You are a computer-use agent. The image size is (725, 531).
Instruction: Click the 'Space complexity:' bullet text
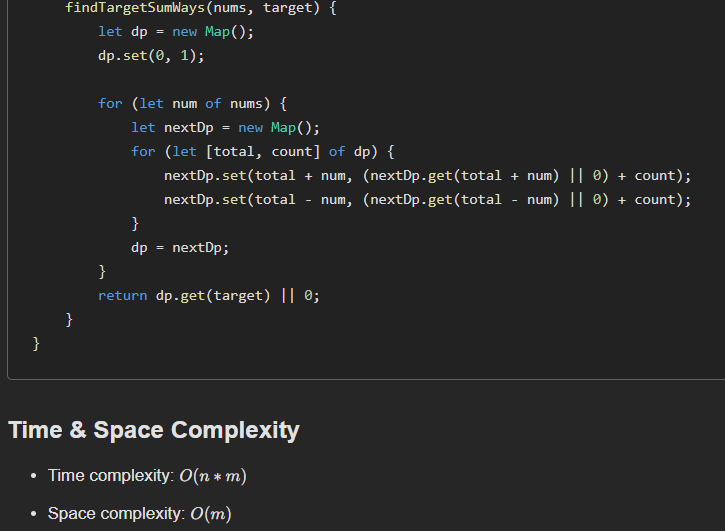tap(115, 514)
